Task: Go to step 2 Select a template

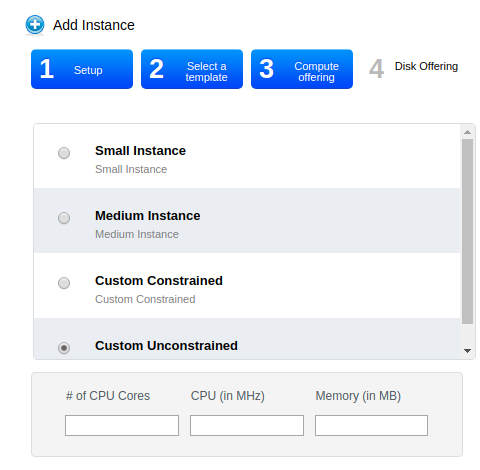Action: [192, 69]
